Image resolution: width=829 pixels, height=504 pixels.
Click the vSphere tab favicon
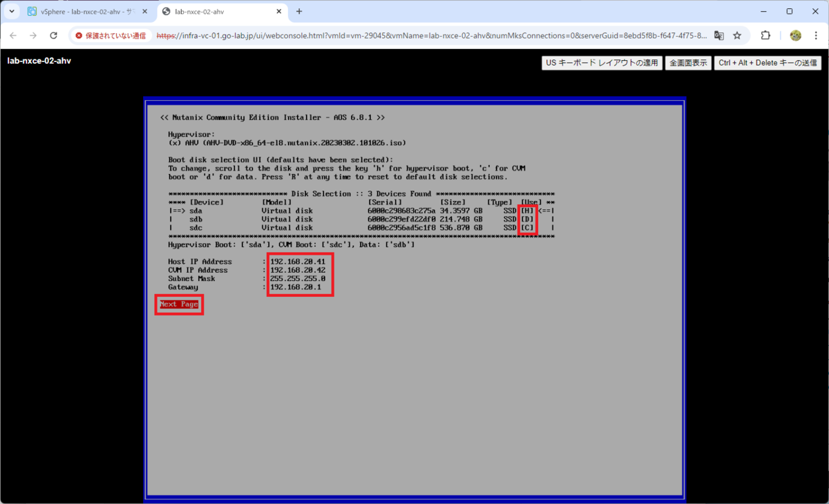tap(32, 12)
